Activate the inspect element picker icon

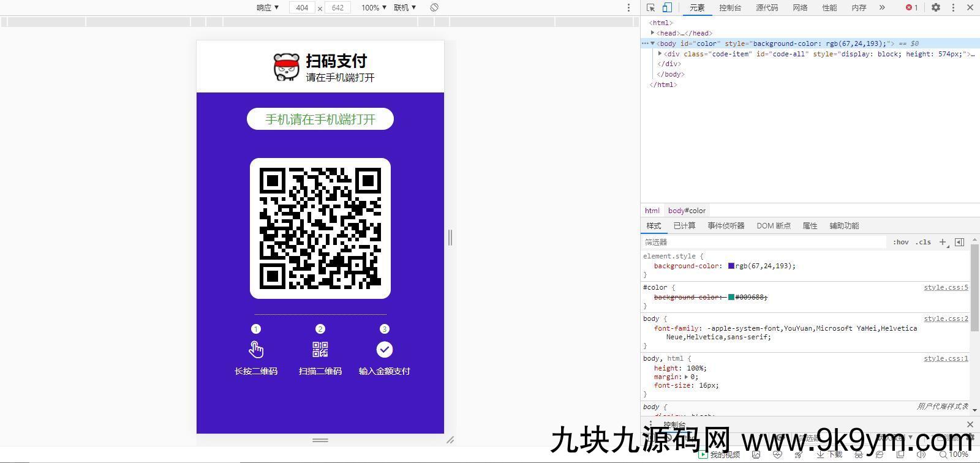pyautogui.click(x=650, y=7)
